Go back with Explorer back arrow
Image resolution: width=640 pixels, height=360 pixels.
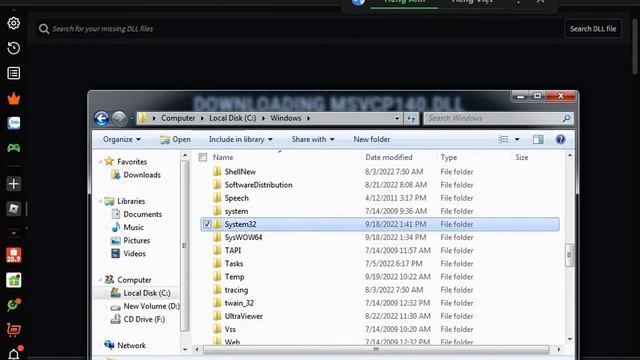click(102, 118)
